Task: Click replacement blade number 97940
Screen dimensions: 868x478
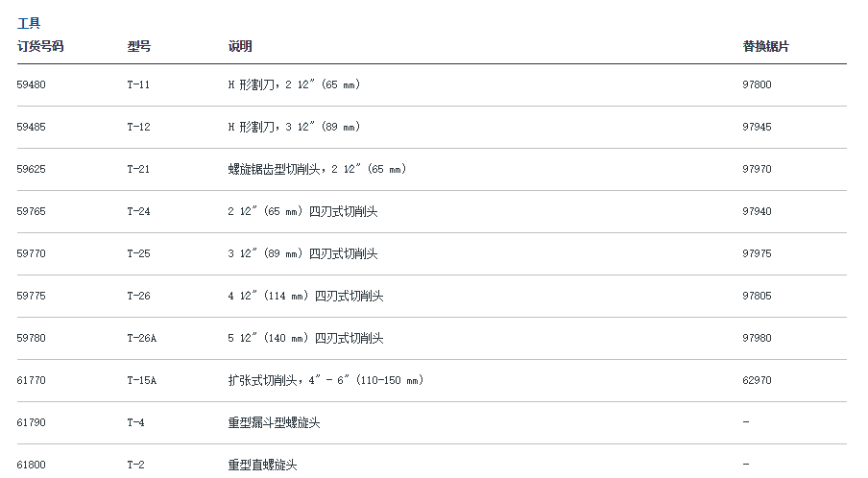Action: pos(757,211)
